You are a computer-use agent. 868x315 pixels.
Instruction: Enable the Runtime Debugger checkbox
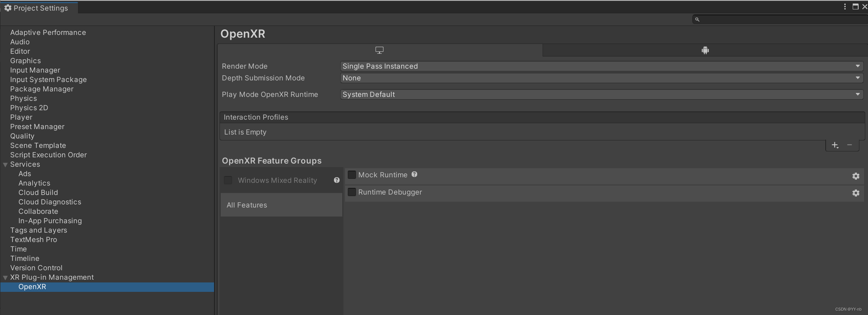(352, 192)
